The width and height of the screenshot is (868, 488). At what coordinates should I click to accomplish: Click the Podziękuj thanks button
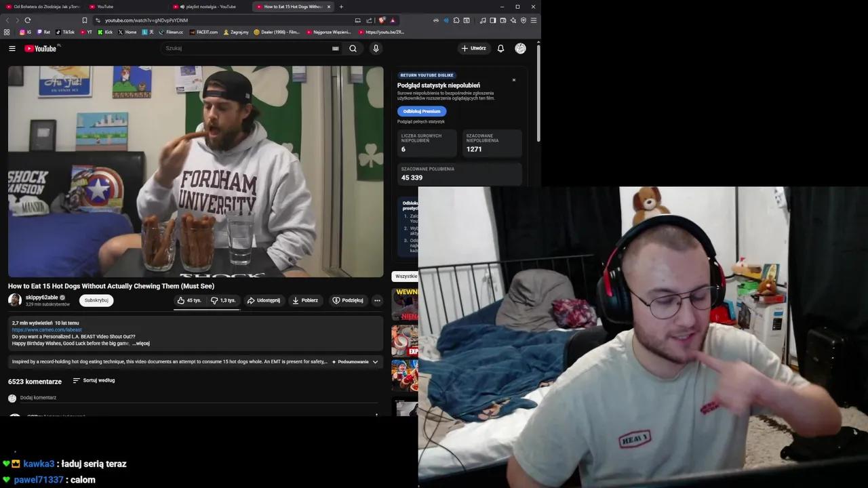[x=347, y=300]
